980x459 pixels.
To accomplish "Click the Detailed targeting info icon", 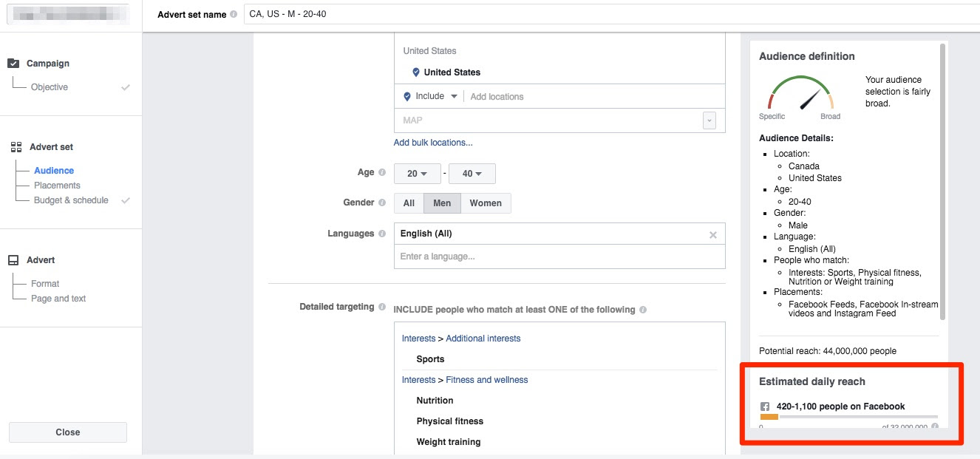I will (x=382, y=307).
